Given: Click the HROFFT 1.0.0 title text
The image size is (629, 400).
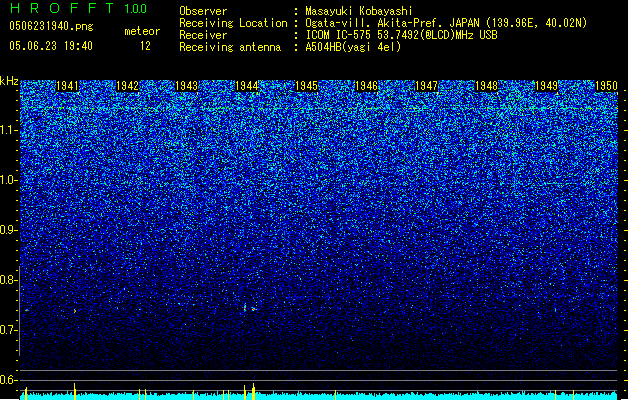Looking at the screenshot, I should coord(79,8).
